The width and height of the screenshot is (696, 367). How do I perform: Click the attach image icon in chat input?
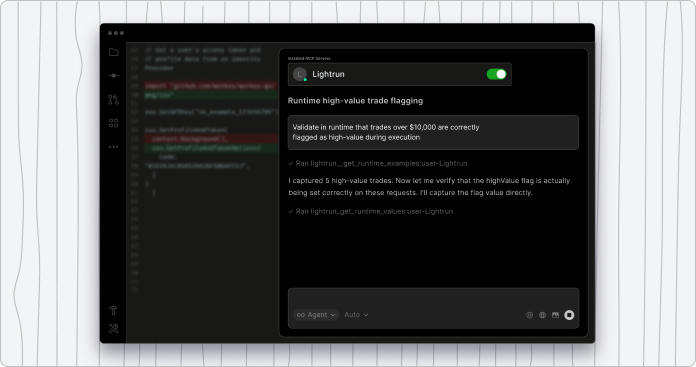point(555,315)
